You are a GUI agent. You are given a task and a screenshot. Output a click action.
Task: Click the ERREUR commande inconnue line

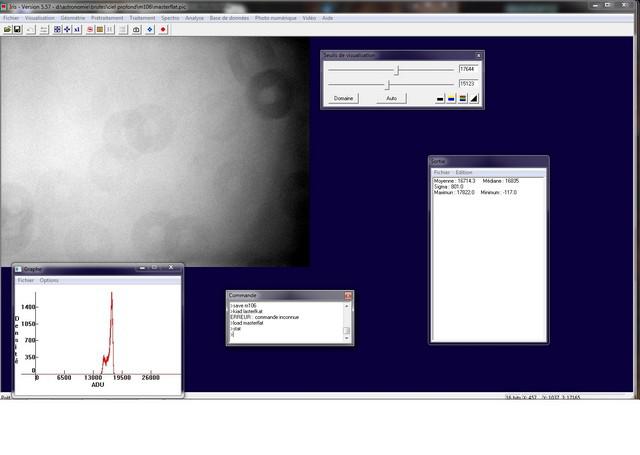click(x=264, y=317)
